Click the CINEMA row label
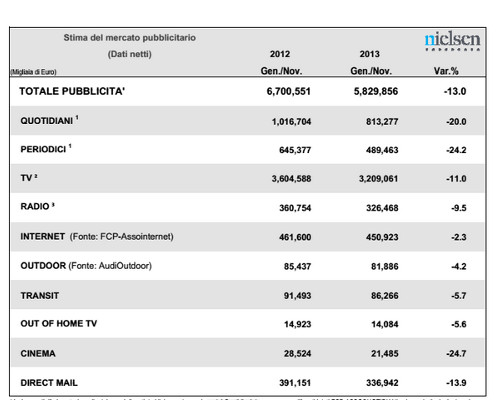 [x=38, y=353]
